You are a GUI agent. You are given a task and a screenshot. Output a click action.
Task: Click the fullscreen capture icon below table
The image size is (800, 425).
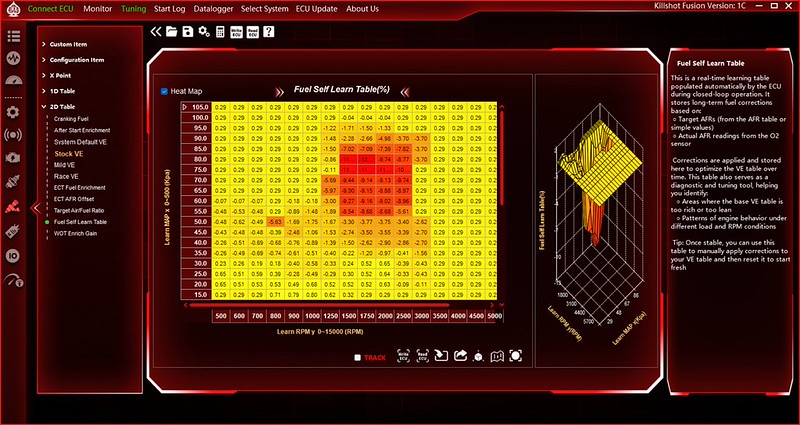point(516,356)
